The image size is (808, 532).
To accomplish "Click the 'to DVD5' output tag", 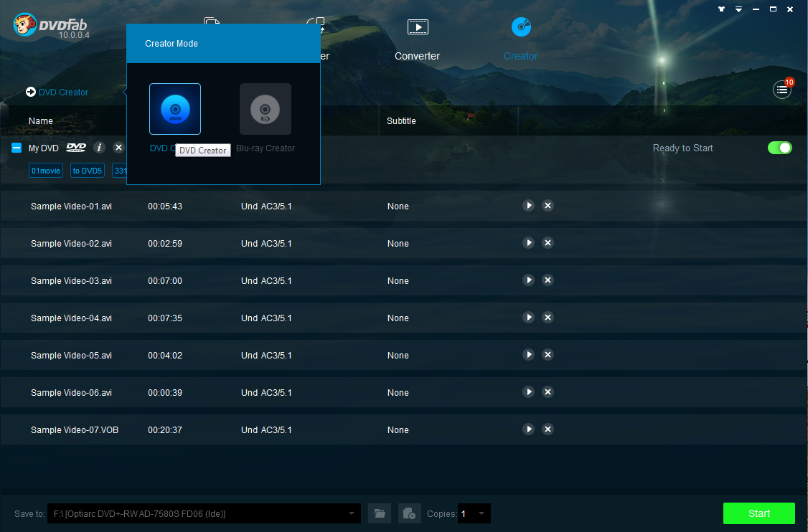I will point(88,171).
